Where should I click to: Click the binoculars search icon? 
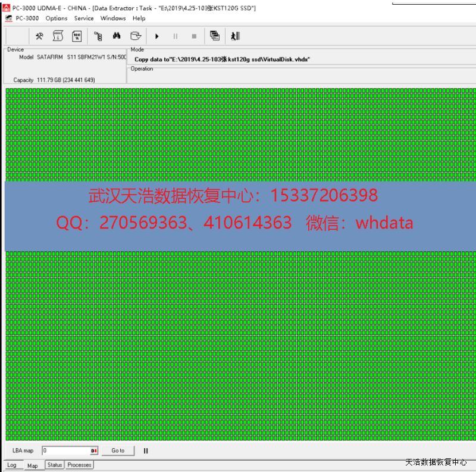coord(117,36)
